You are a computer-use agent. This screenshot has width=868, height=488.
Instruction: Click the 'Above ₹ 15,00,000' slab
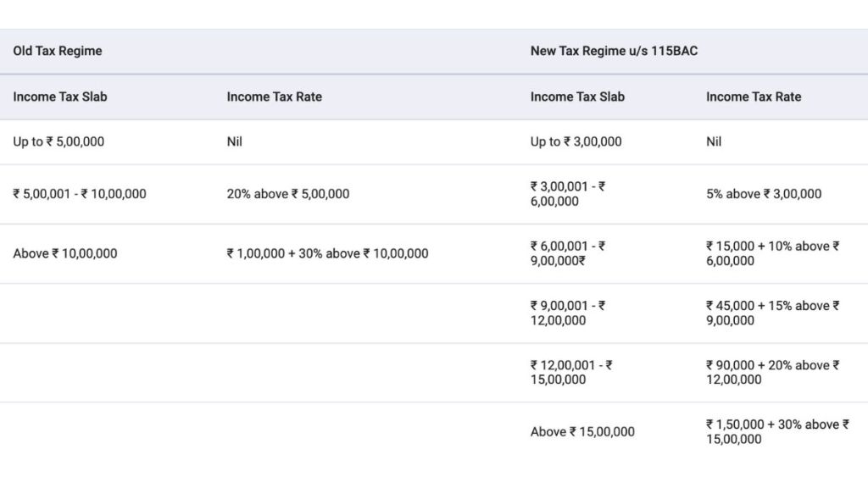582,432
